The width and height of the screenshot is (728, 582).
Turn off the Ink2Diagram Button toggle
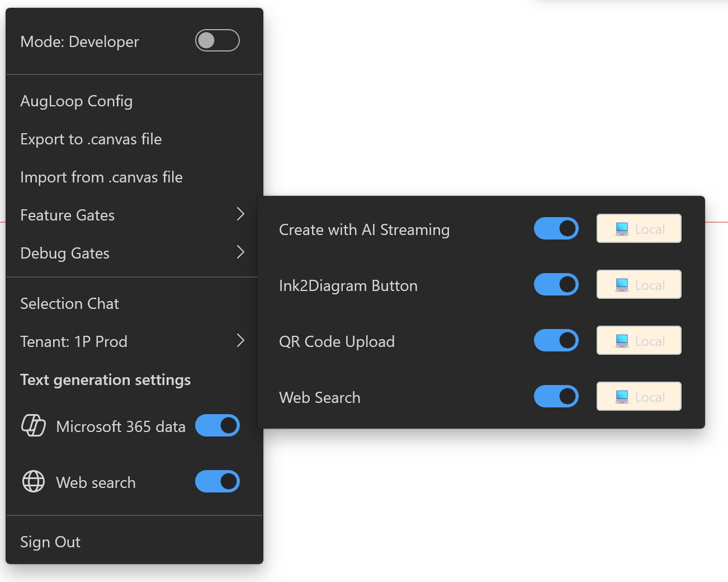point(556,284)
